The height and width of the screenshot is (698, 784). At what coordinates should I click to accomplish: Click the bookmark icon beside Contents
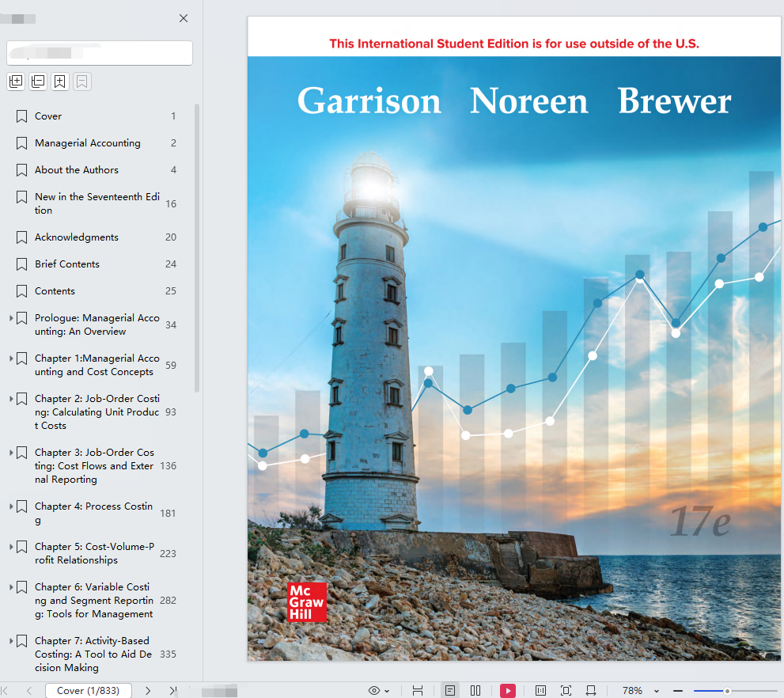click(x=21, y=291)
